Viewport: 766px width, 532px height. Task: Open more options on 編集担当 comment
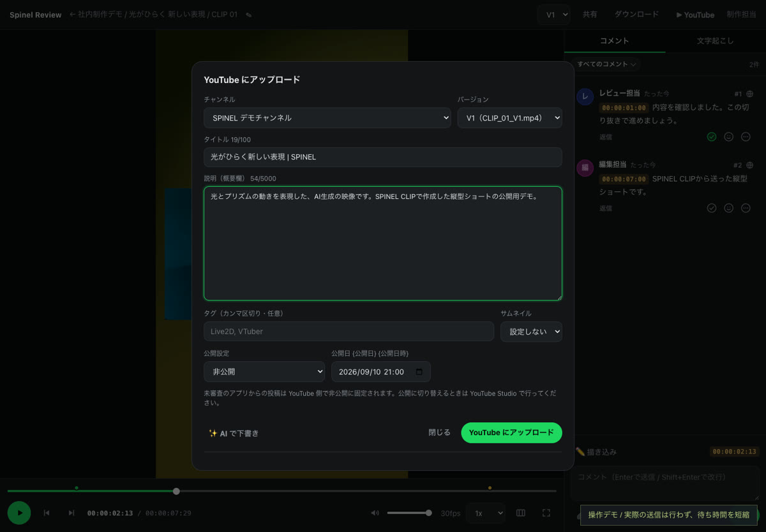(746, 209)
